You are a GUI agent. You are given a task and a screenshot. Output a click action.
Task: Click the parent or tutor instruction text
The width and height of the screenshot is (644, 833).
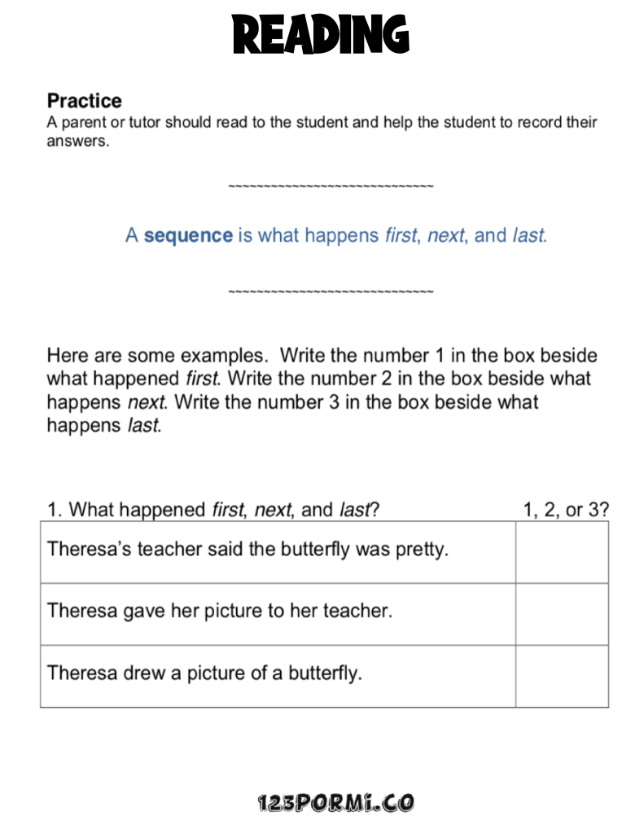click(x=322, y=131)
